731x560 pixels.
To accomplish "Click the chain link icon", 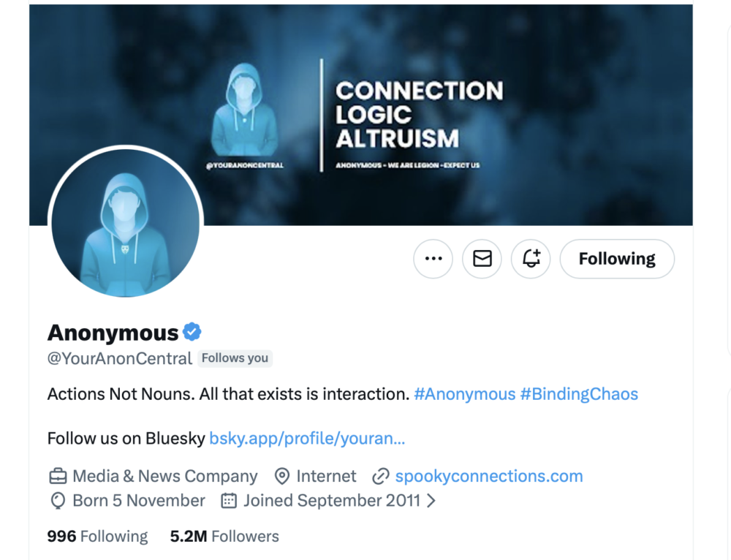I will click(x=380, y=477).
